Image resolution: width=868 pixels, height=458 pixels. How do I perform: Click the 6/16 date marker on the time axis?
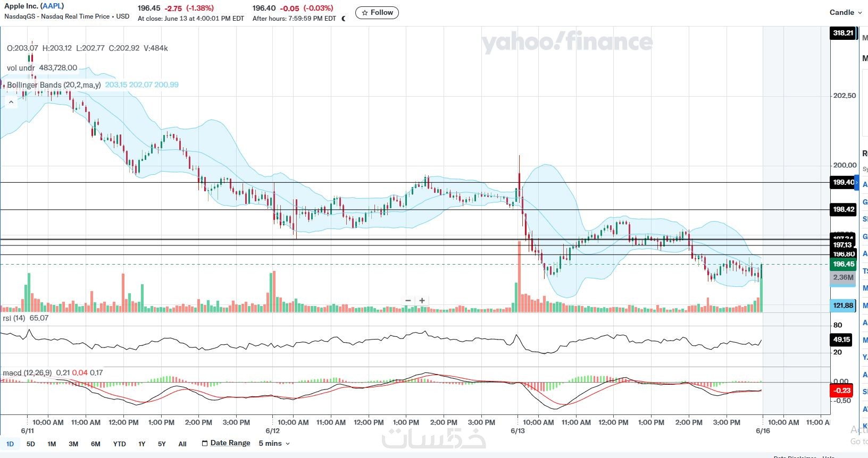coord(763,431)
